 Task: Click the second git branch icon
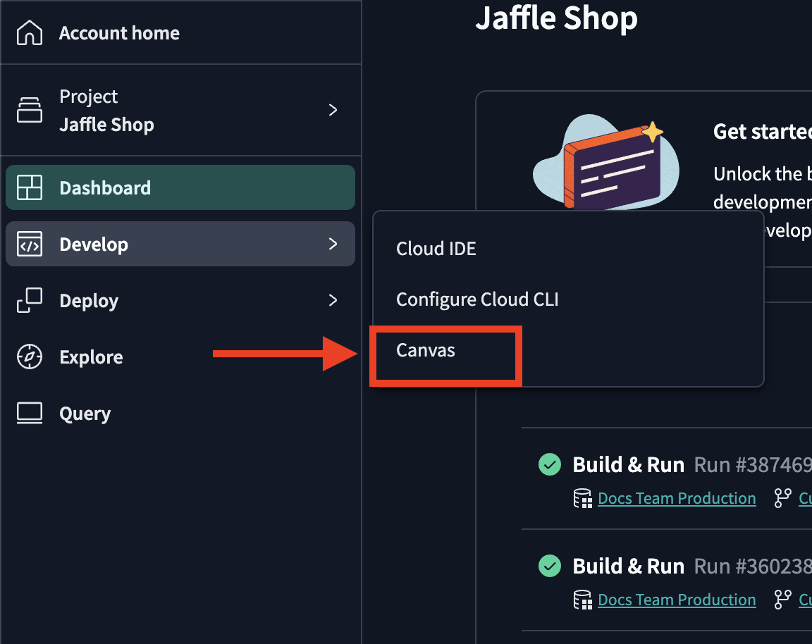tap(782, 600)
